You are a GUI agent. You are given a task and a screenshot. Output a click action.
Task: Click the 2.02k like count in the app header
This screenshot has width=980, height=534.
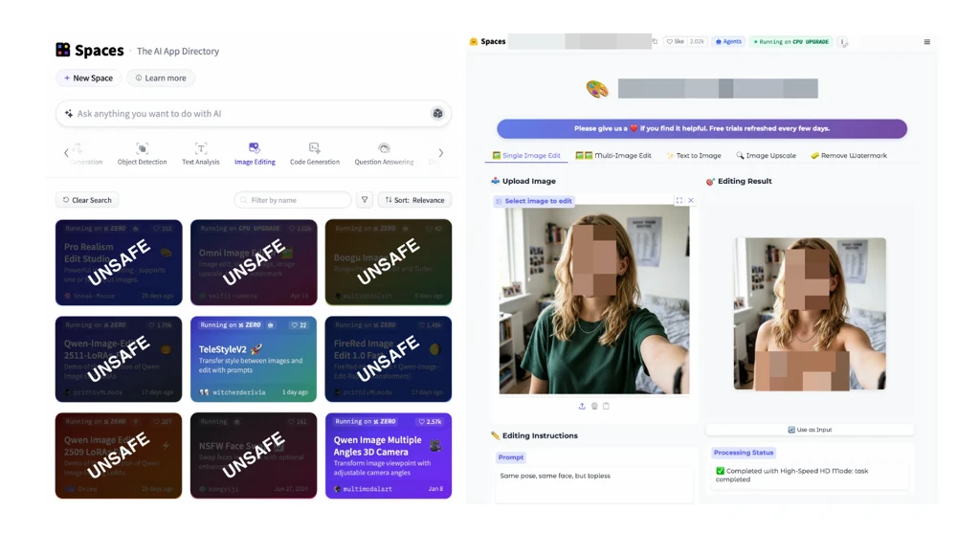pyautogui.click(x=697, y=41)
